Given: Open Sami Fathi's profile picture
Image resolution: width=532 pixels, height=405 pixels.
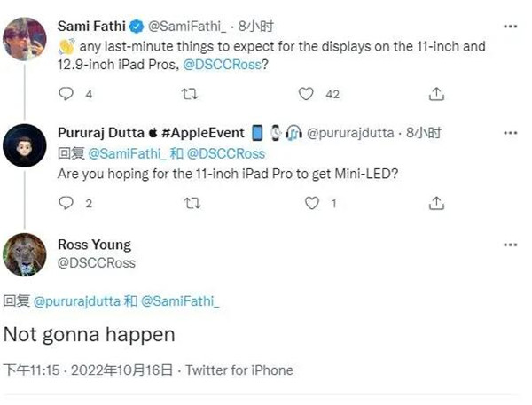Looking at the screenshot, I should [x=24, y=39].
